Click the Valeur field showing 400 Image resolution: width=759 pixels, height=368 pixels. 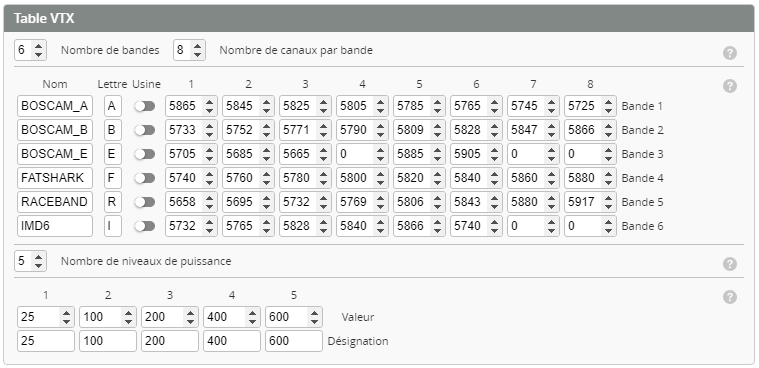tap(232, 317)
